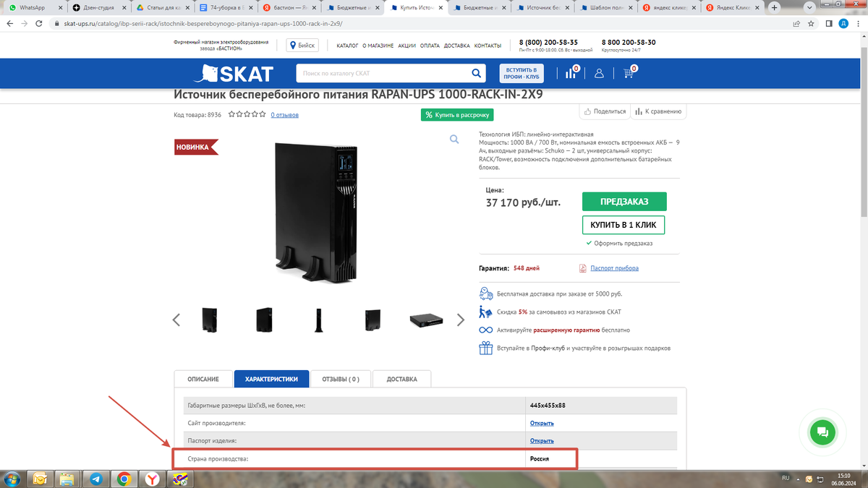Click the browser address bar URL

[203, 23]
